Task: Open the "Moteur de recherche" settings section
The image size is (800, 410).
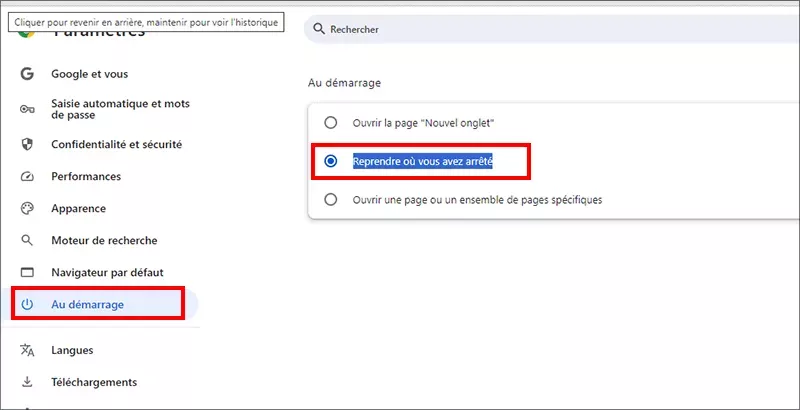Action: [104, 240]
